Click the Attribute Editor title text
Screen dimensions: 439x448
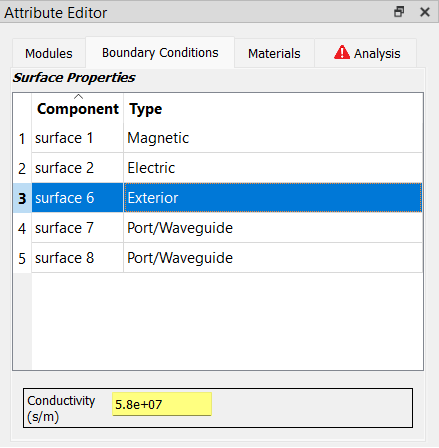pyautogui.click(x=55, y=13)
